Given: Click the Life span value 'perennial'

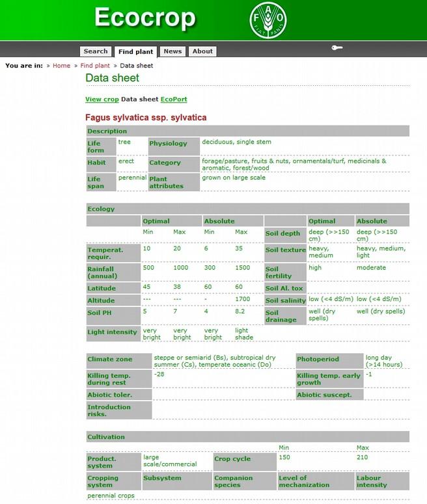Looking at the screenshot, I should (x=132, y=178).
